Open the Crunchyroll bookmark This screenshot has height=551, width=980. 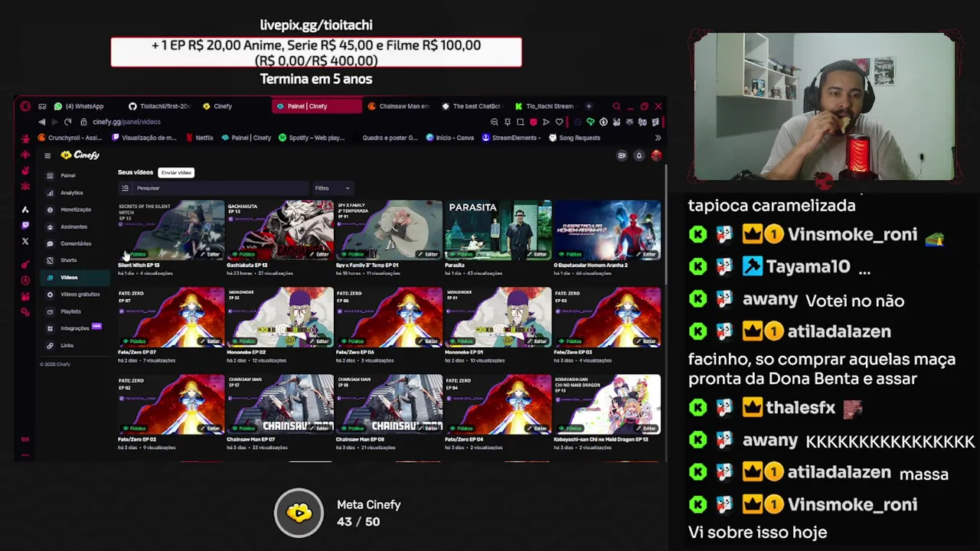[70, 138]
